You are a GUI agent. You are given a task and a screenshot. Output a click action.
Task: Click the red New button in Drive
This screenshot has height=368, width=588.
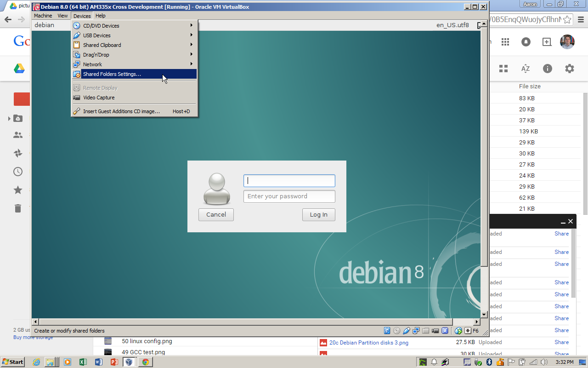tap(22, 99)
